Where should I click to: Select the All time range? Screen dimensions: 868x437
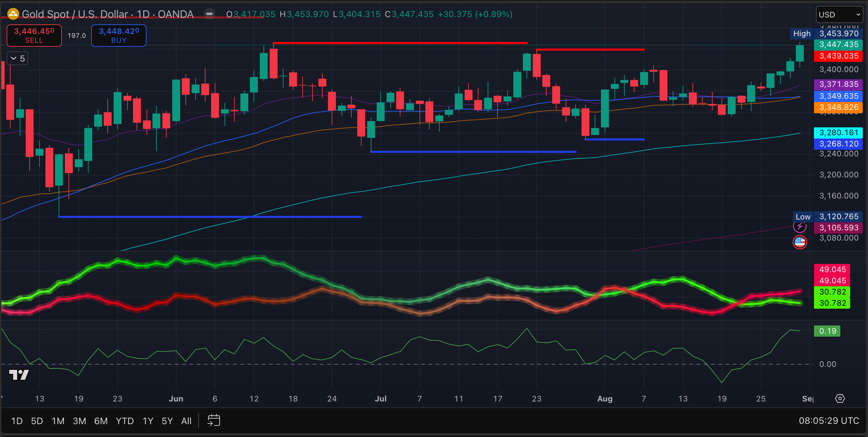[x=186, y=421]
